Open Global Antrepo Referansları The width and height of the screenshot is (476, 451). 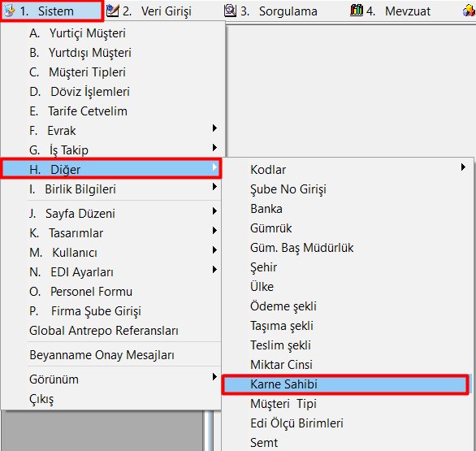110,331
